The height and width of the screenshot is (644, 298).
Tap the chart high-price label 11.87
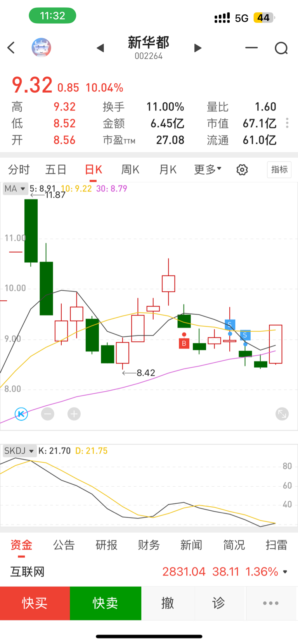[x=55, y=195]
